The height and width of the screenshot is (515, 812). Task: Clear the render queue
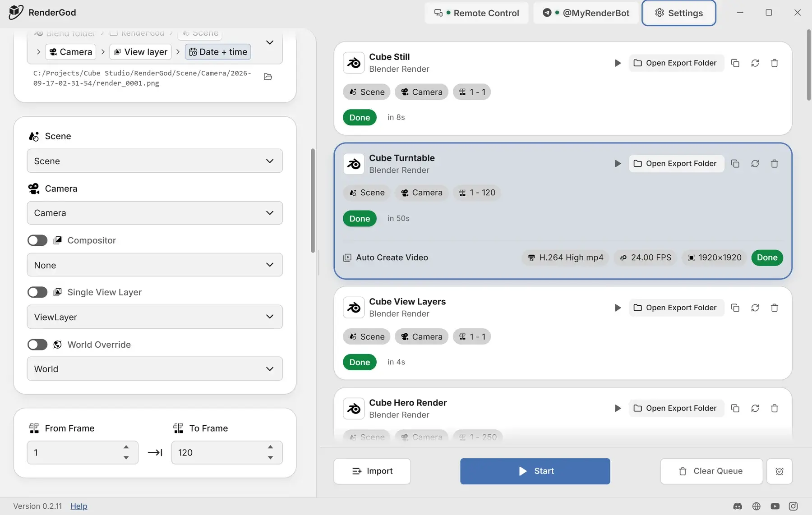pos(711,471)
